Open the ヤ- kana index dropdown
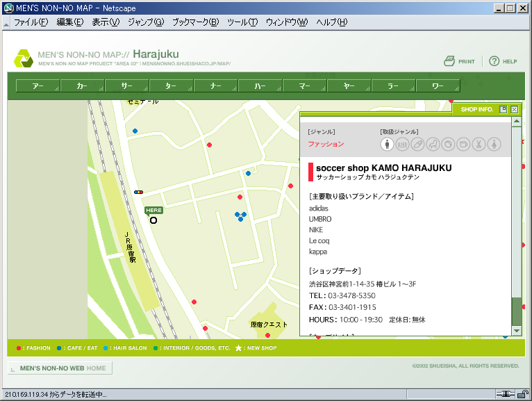 coord(349,86)
